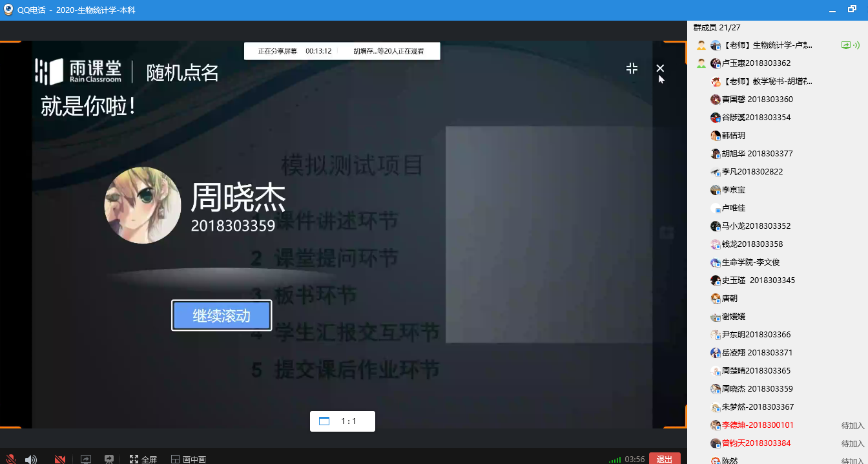This screenshot has width=868, height=464.
Task: Unmute the microphone in bottom toolbar
Action: coord(11,459)
